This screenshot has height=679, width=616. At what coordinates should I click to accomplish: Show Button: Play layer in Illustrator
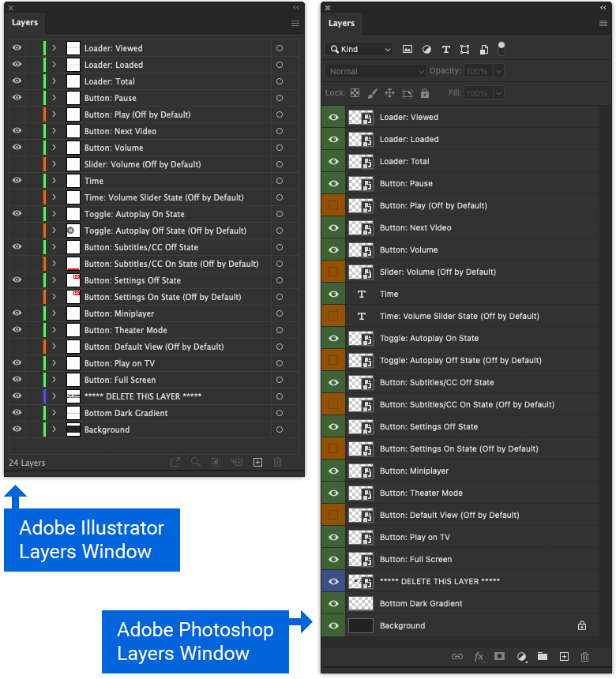pyautogui.click(x=17, y=114)
